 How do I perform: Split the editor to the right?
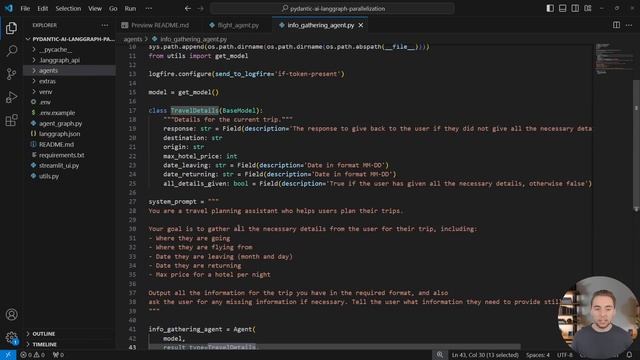coord(616,25)
